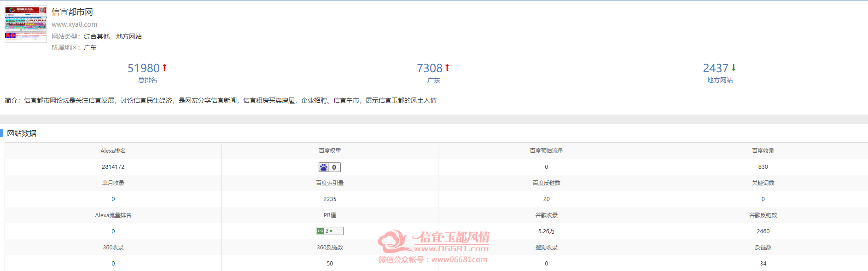Click the Alexa排名 value 2814172

click(x=113, y=167)
